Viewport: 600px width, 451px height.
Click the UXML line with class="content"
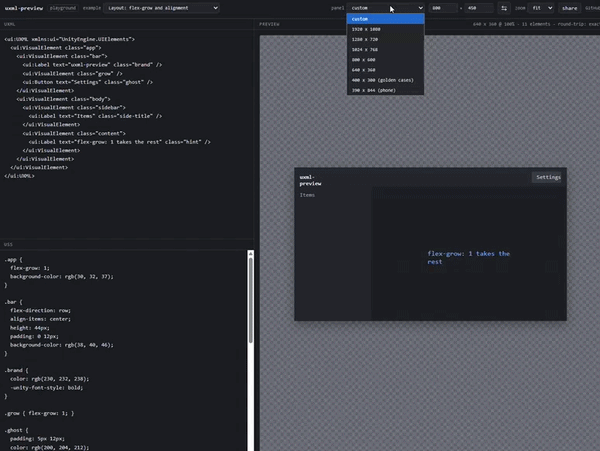coord(74,134)
